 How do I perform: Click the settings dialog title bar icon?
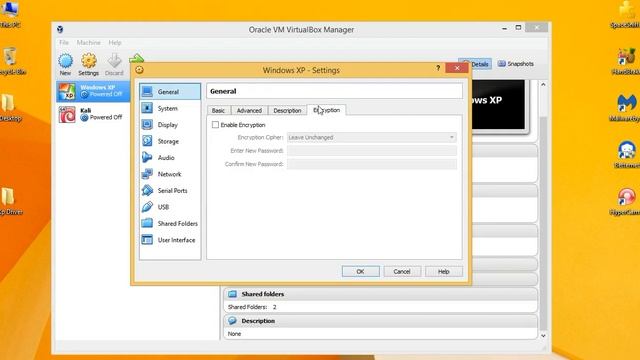pos(140,70)
